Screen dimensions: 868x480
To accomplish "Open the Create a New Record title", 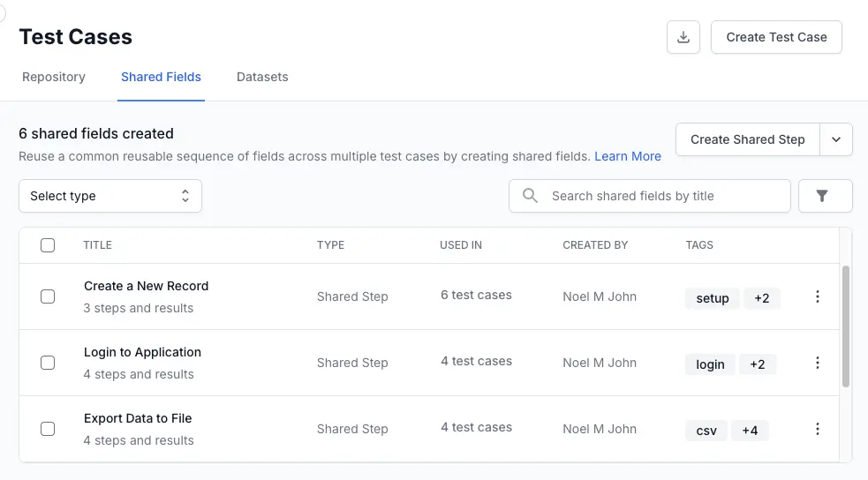I will [147, 286].
